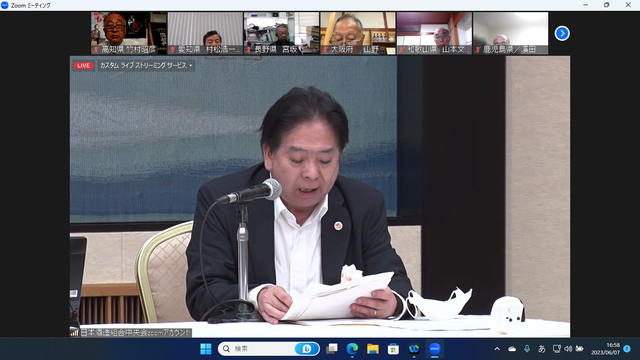Click the microphone in-use tray icon
Screen dimensions: 640x360
[527, 349]
